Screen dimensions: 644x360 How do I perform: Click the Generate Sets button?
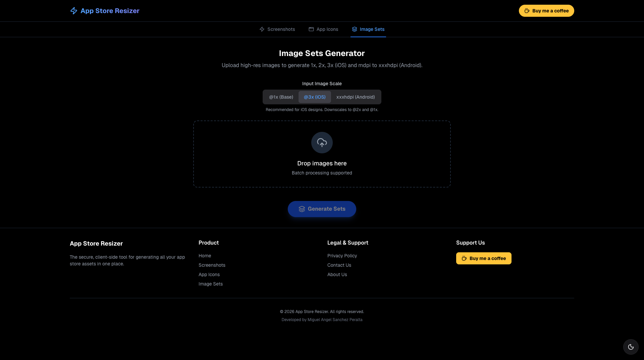(322, 209)
